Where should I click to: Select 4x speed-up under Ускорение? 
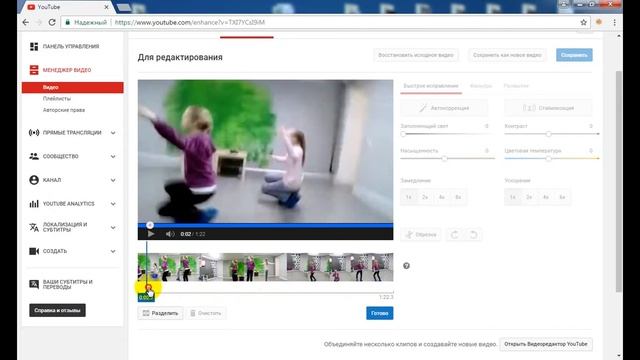tap(546, 197)
